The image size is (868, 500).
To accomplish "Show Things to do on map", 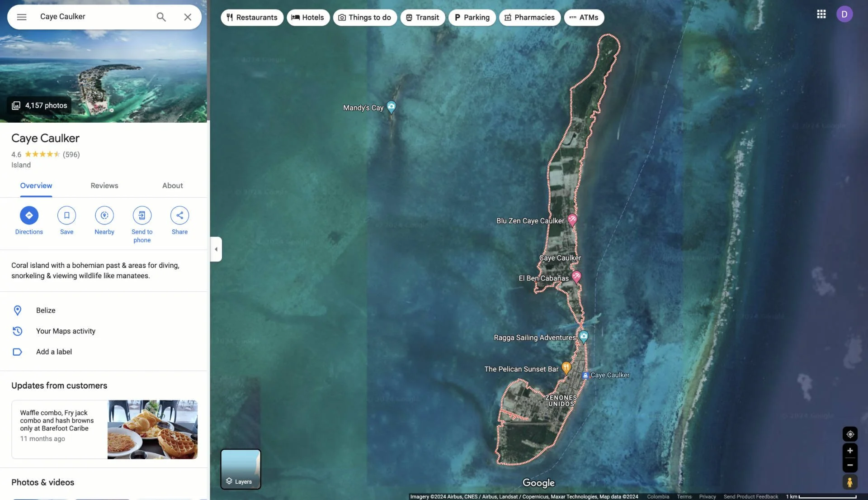I will [365, 18].
